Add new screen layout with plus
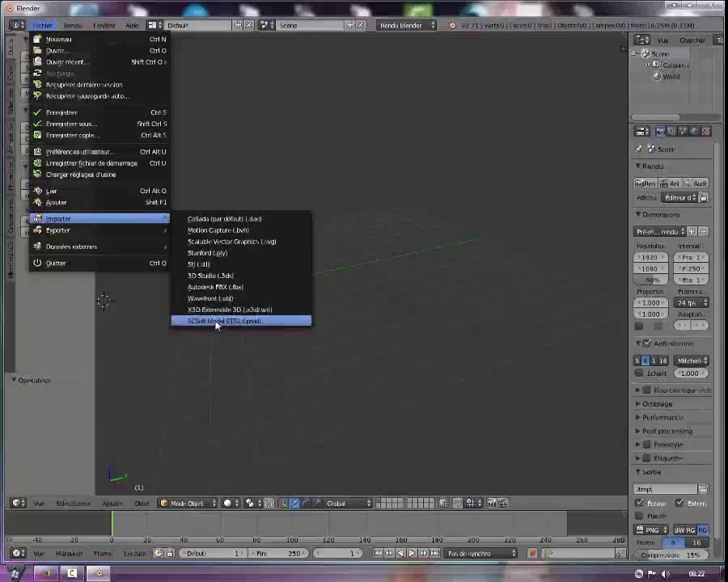728x582 pixels. tap(238, 25)
